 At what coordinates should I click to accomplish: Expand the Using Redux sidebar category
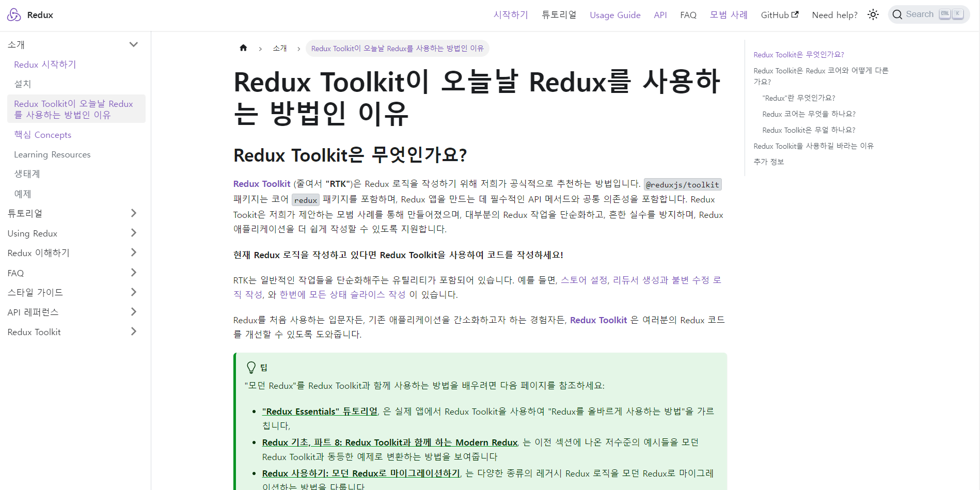coord(133,233)
